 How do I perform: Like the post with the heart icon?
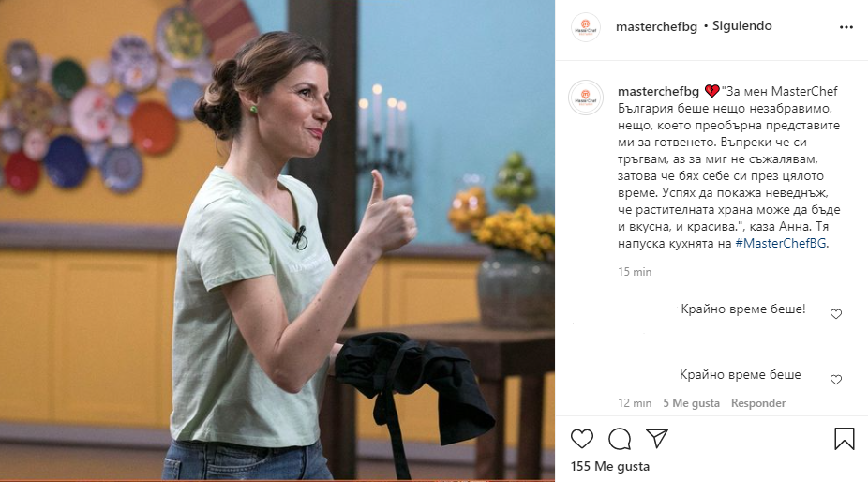582,439
